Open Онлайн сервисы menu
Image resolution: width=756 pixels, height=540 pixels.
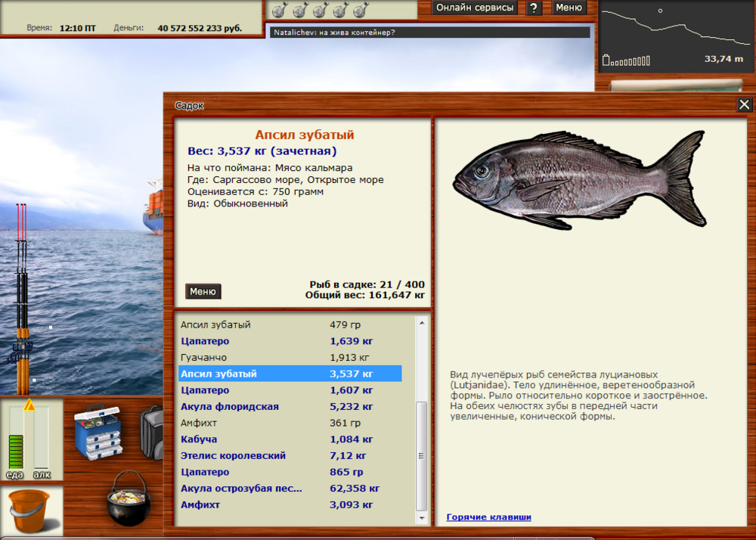pos(475,8)
